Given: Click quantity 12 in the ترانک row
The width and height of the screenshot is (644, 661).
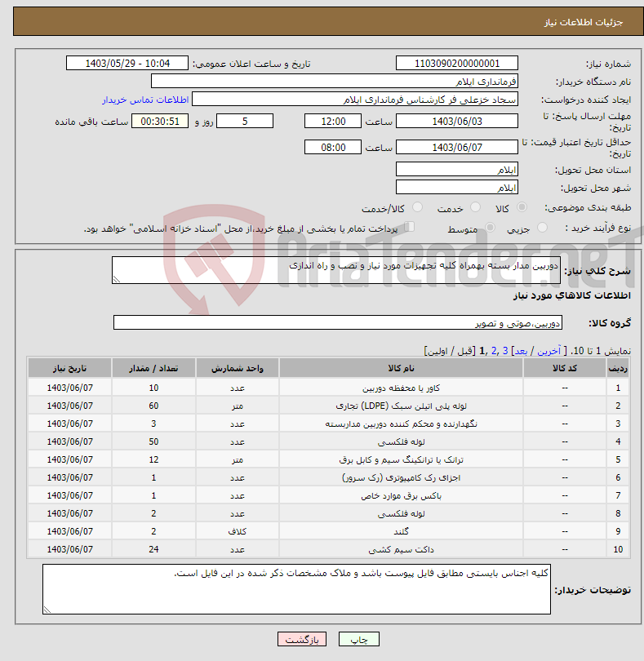Looking at the screenshot, I should tap(153, 459).
